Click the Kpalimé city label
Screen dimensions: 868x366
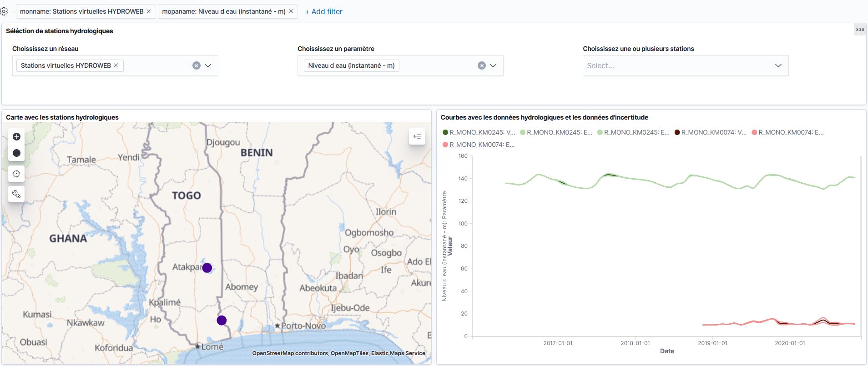165,303
